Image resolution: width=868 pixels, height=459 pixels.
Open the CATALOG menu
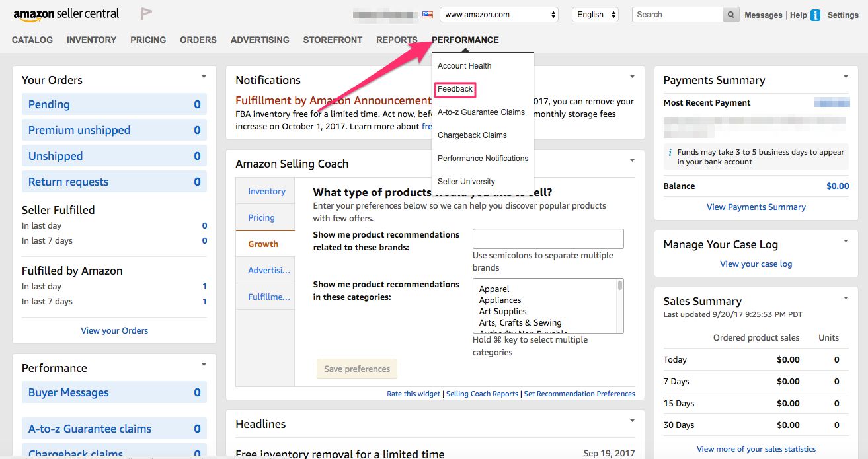click(x=32, y=40)
